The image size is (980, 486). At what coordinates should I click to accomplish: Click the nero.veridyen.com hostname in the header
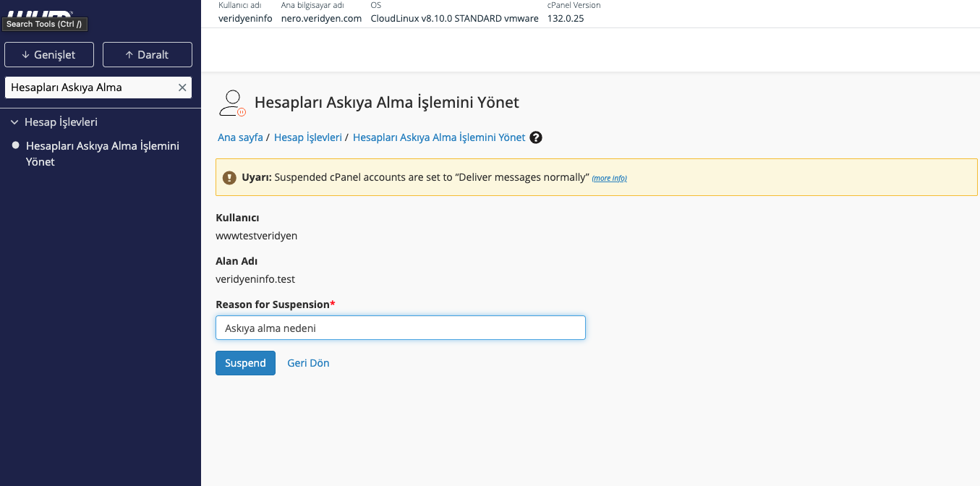click(321, 19)
